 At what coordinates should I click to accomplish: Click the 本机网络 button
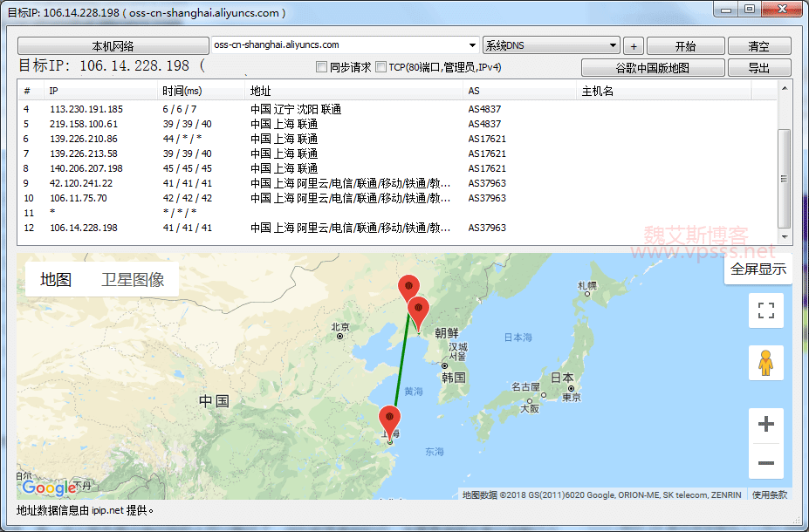click(113, 46)
